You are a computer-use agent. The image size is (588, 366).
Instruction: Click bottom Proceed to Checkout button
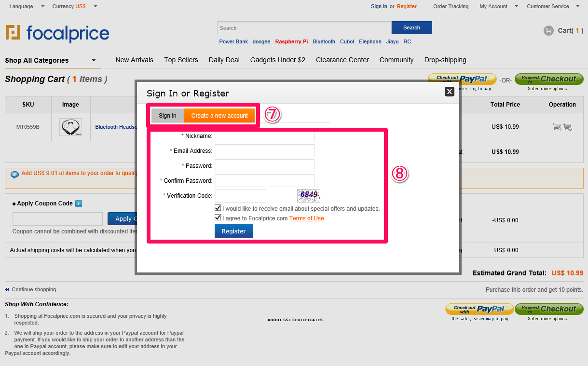point(549,309)
